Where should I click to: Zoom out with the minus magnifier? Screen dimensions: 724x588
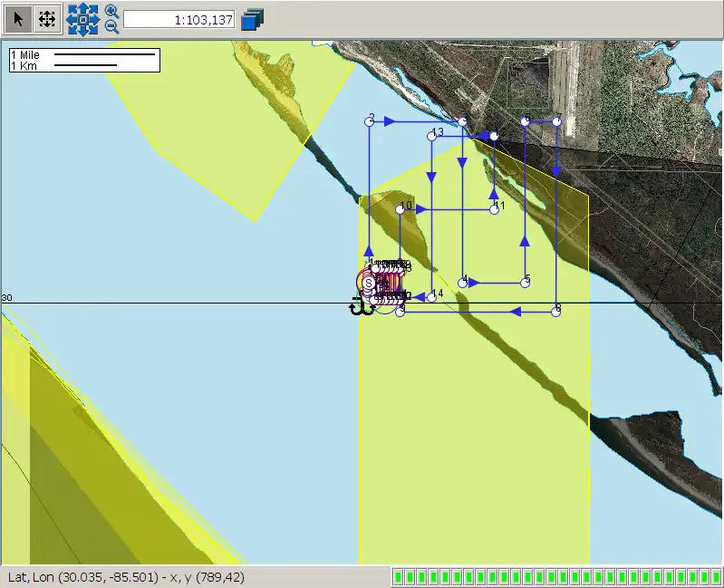(x=111, y=27)
